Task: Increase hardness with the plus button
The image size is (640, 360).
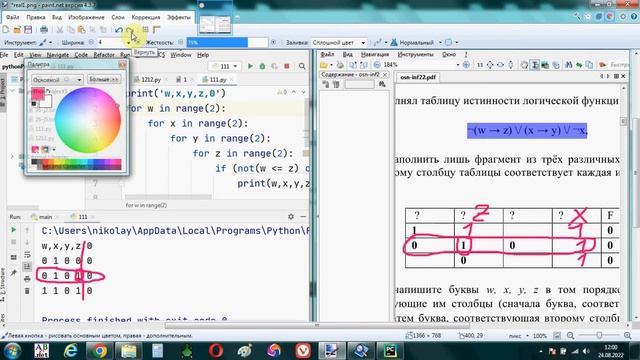Action: point(273,42)
